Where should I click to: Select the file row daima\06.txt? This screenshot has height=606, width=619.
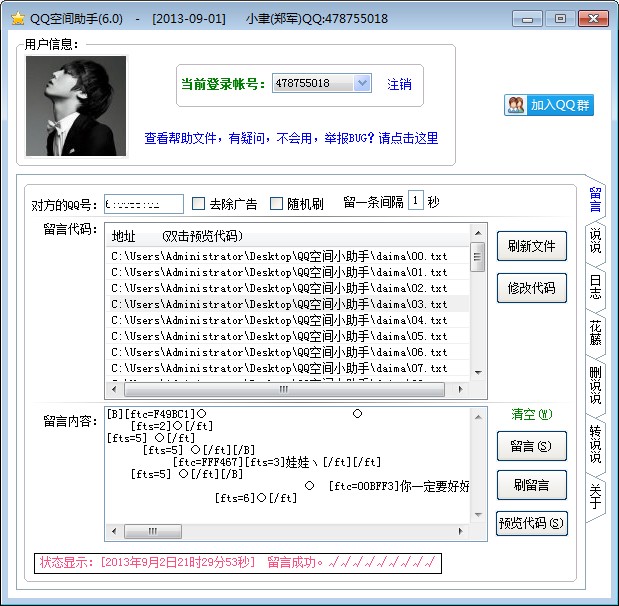287,352
